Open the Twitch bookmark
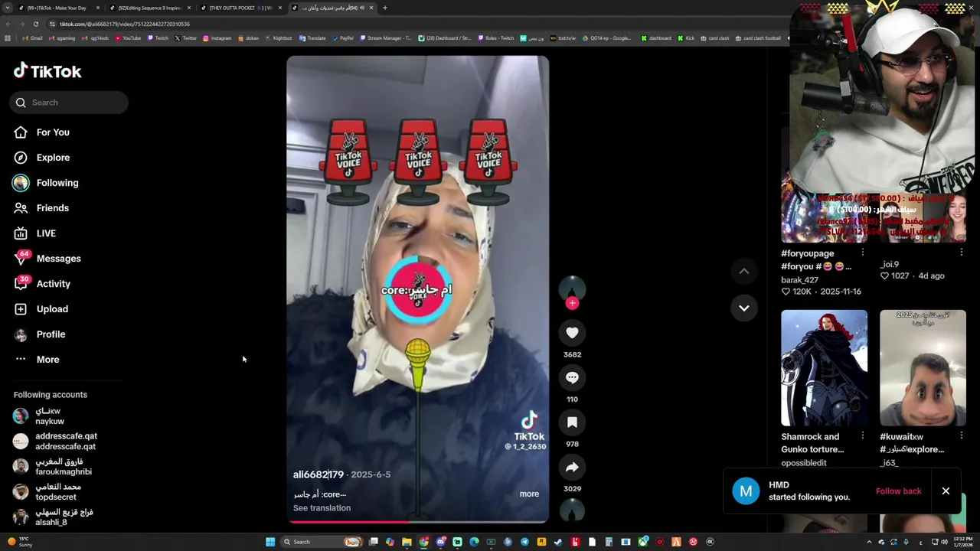 coord(158,38)
